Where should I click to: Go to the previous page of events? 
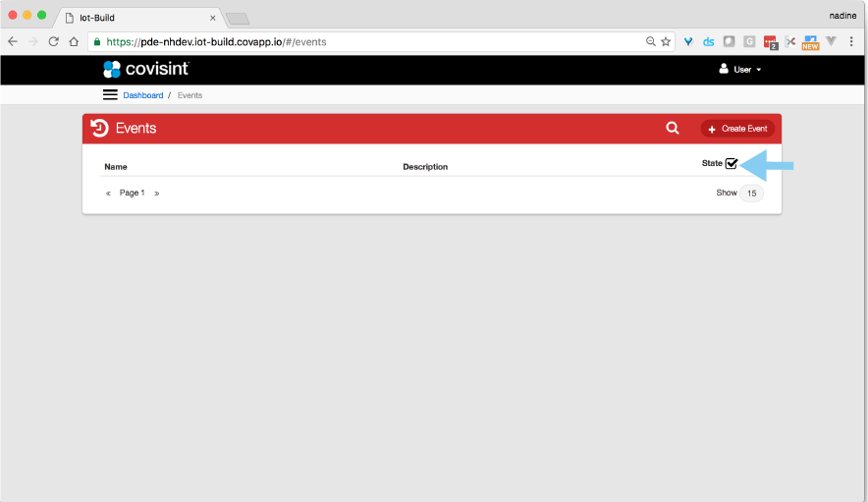pyautogui.click(x=108, y=194)
